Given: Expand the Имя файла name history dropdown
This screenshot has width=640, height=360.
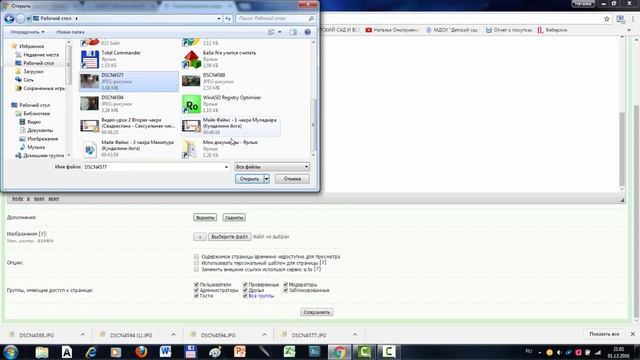Looking at the screenshot, I should (x=226, y=167).
